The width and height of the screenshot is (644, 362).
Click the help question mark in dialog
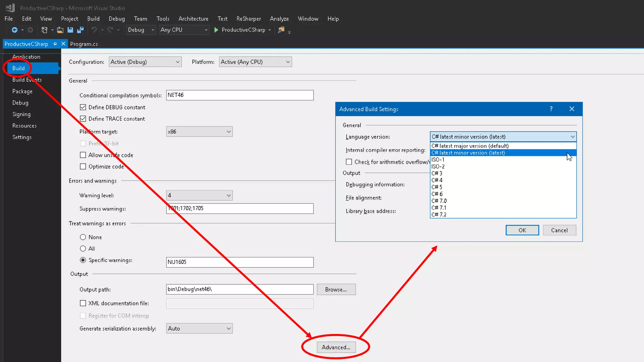pos(551,109)
